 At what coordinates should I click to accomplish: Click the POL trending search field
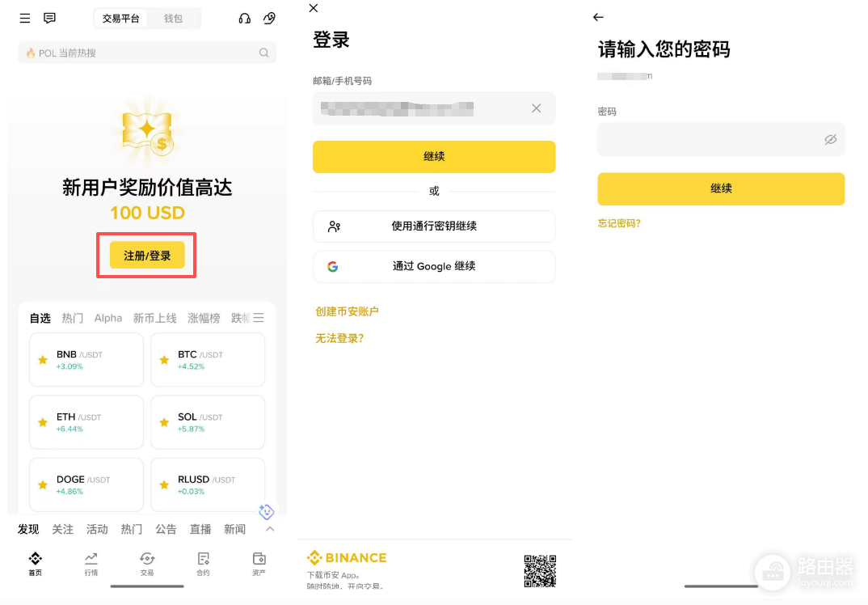[x=147, y=53]
